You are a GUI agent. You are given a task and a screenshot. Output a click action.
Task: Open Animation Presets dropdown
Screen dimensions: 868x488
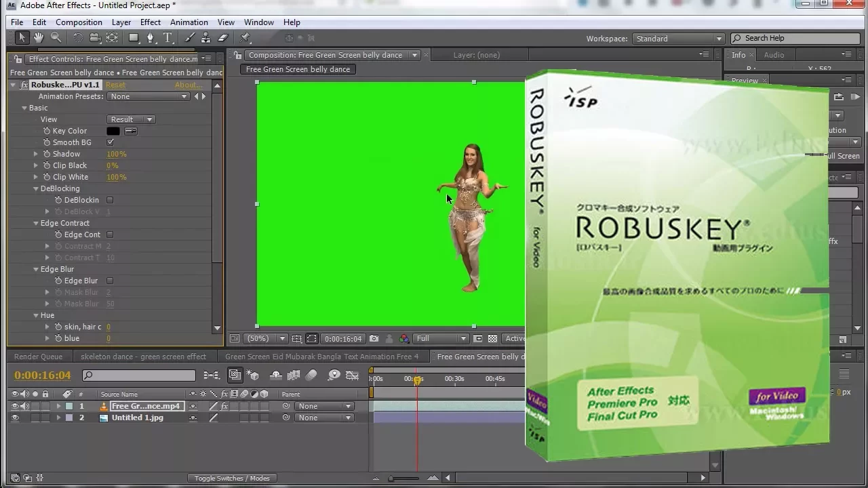[x=147, y=96]
